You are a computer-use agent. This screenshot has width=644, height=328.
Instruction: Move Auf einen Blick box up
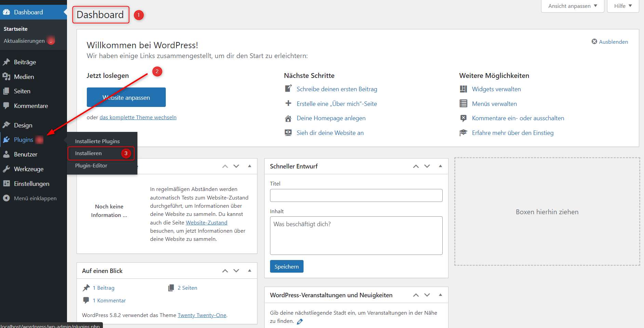(225, 271)
